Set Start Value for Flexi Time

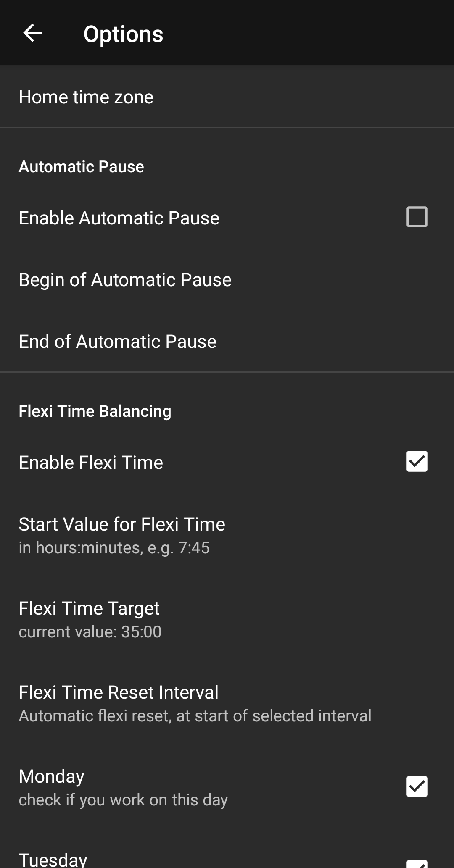click(x=122, y=524)
